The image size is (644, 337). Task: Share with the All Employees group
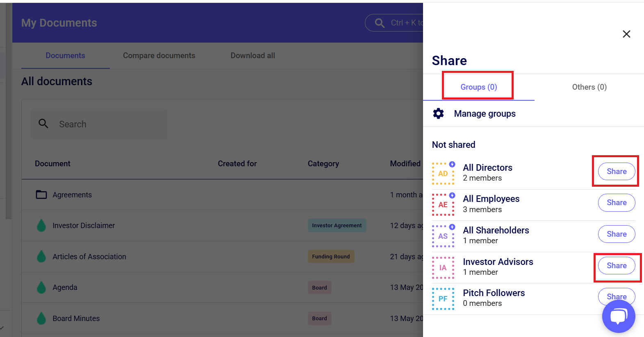click(616, 203)
